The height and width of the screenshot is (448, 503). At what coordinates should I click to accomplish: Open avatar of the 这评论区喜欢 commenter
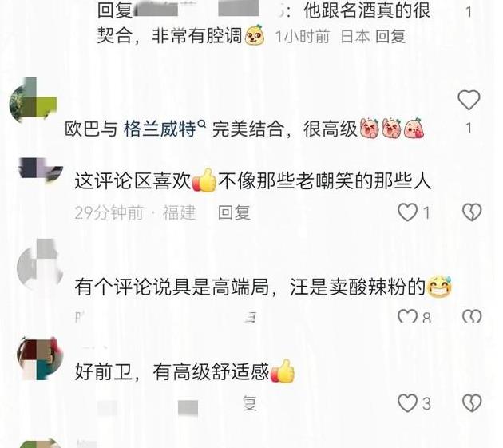pyautogui.click(x=41, y=169)
